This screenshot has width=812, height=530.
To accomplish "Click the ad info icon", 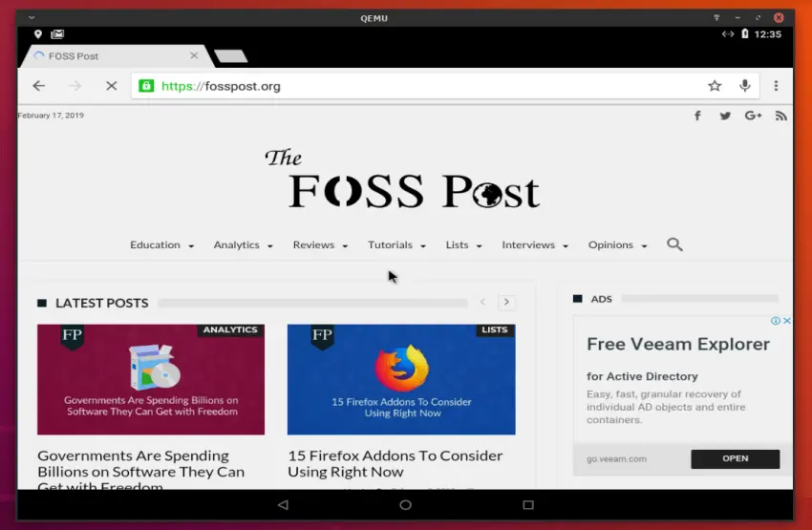I will (x=776, y=321).
